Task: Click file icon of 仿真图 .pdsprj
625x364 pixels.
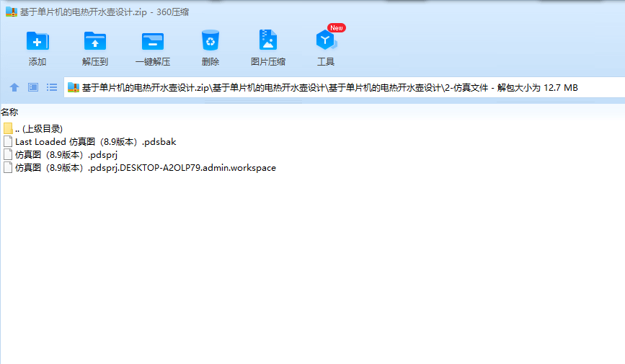Action: 8,154
